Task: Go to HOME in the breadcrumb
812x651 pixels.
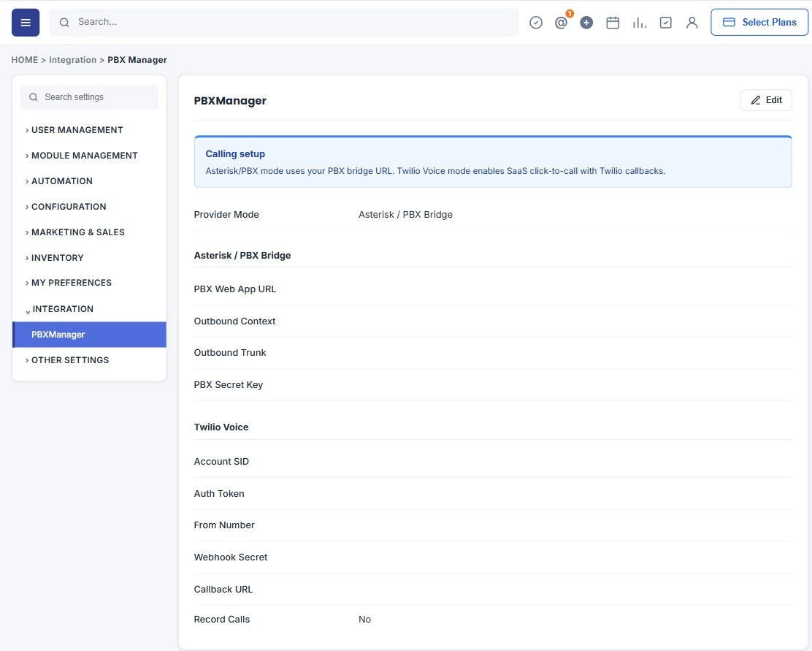Action: 25,60
